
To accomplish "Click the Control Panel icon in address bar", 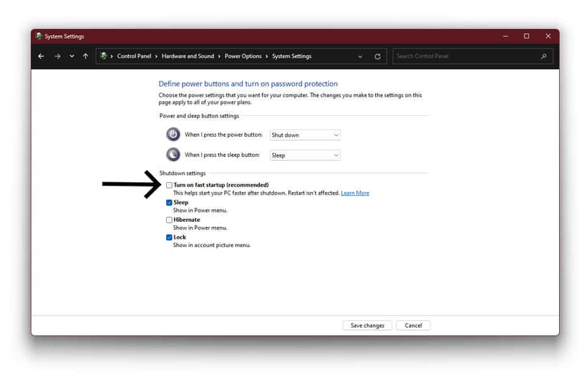I will 104,56.
